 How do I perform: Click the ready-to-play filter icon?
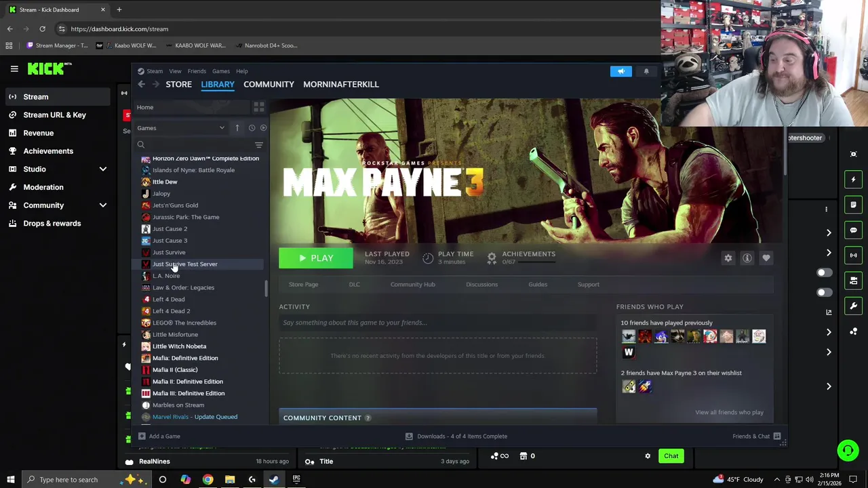263,127
